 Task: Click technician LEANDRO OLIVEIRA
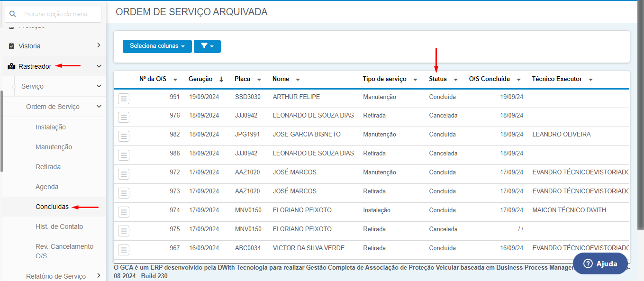[x=562, y=135]
